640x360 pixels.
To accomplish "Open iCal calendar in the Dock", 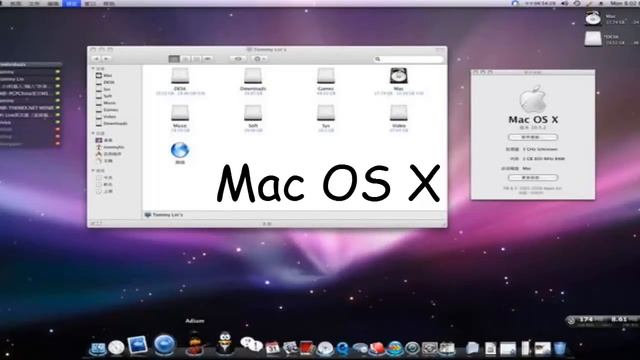I will click(x=272, y=348).
